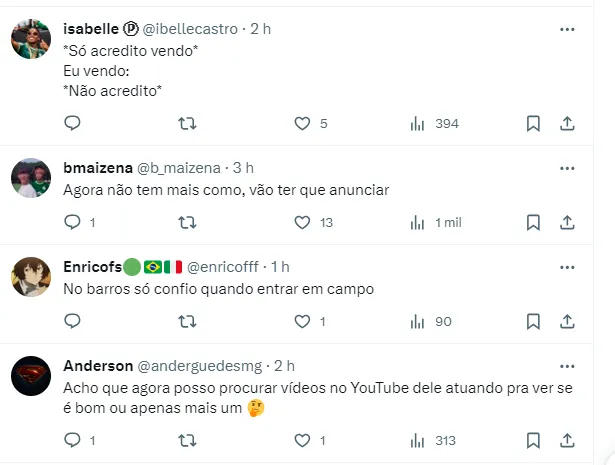Open Anderson's Superman profile picture
Viewport: 615px width, 465px height.
click(31, 376)
